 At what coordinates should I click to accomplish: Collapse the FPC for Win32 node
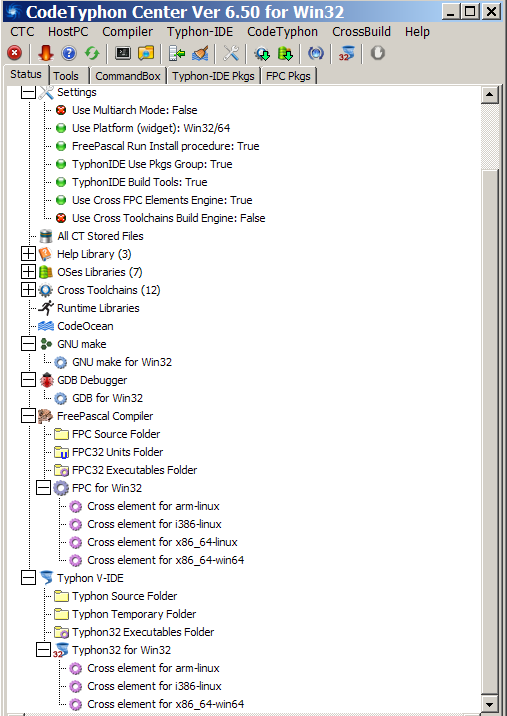(x=43, y=488)
